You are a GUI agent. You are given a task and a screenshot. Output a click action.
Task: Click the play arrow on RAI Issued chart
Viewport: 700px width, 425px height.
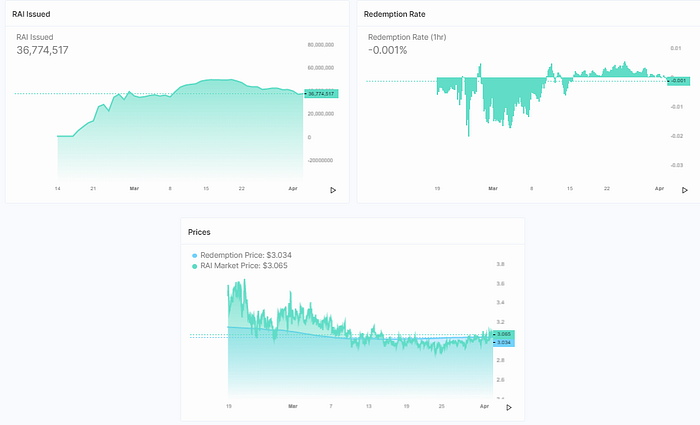(x=333, y=190)
